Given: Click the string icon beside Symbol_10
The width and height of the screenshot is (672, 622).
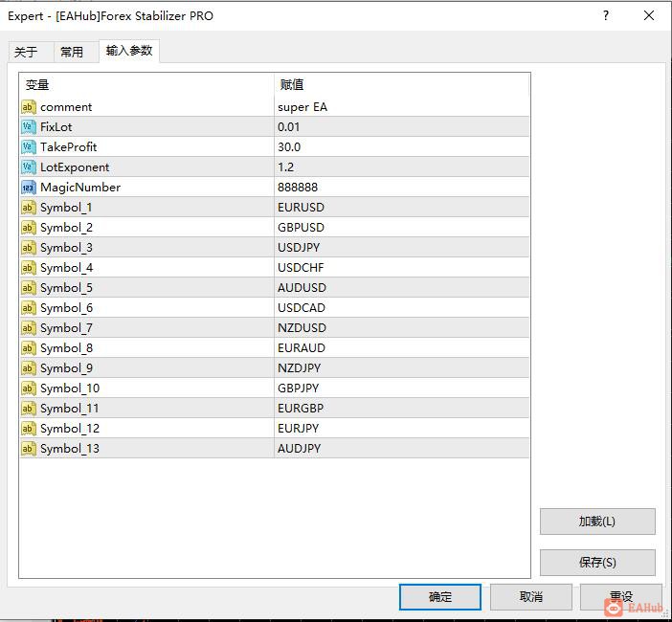Looking at the screenshot, I should click(x=29, y=389).
